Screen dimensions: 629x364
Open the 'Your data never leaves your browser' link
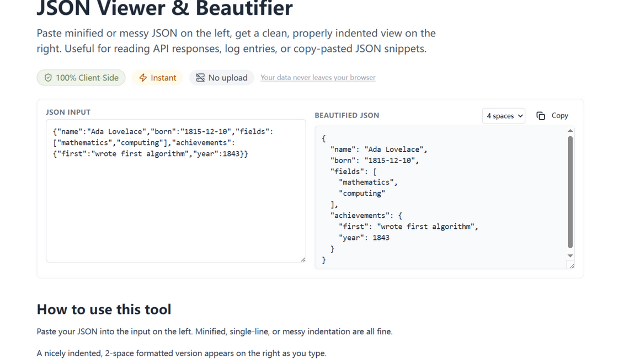click(318, 77)
